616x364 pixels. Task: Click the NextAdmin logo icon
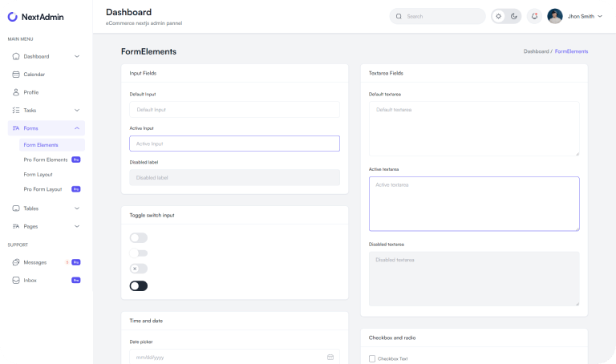point(13,16)
